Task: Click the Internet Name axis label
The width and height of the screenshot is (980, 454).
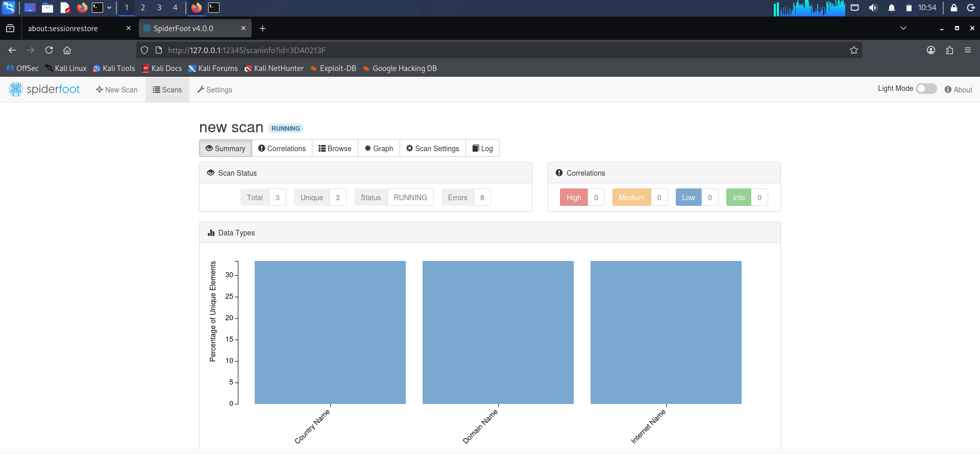Action: click(648, 426)
